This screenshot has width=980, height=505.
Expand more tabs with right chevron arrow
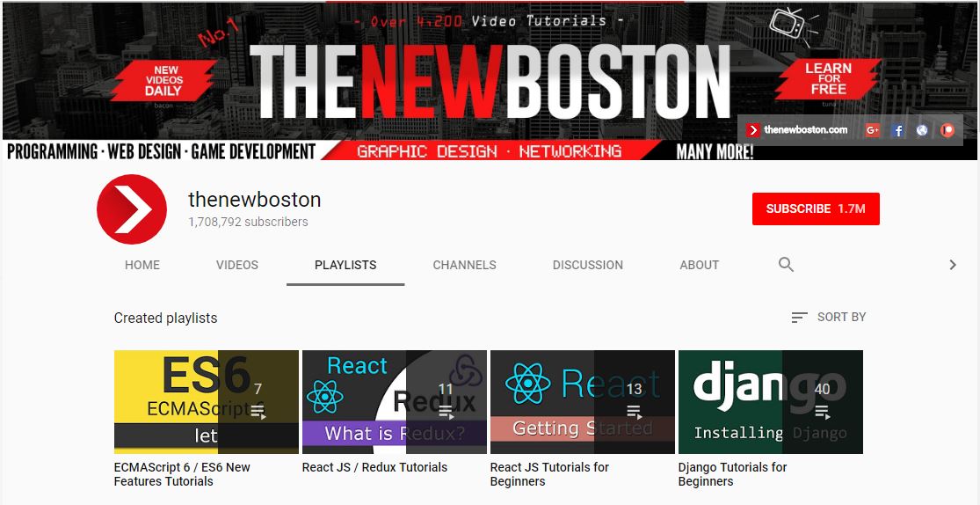[953, 265]
